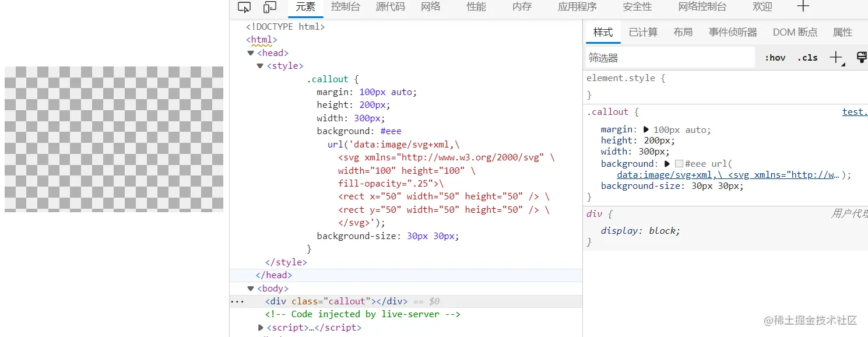Activate the inspect element picker icon

[244, 7]
